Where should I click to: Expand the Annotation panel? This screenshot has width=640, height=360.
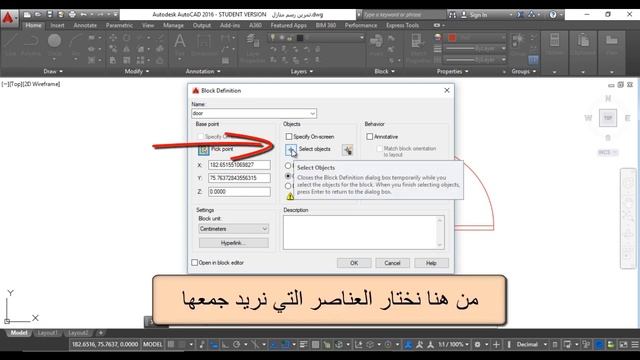coord(203,71)
